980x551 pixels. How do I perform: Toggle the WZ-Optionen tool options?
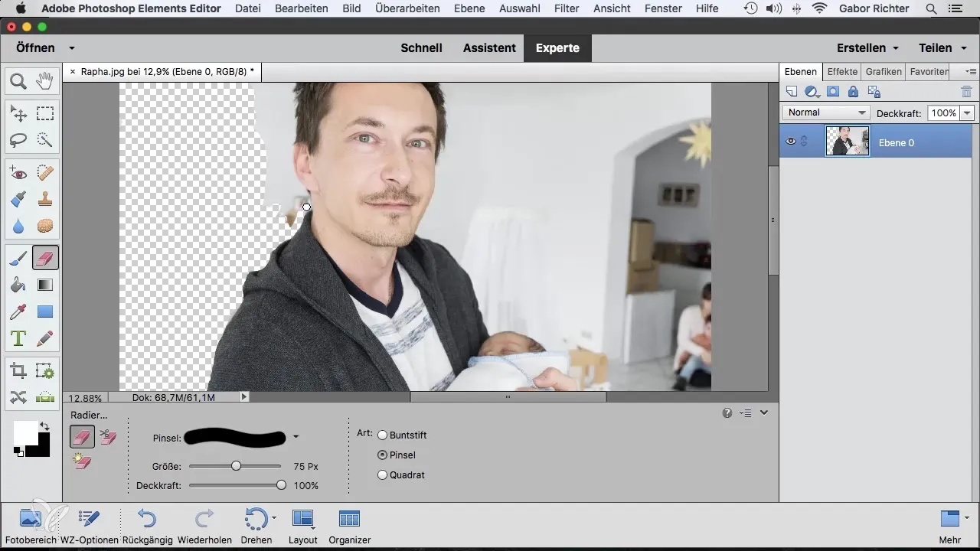[89, 525]
